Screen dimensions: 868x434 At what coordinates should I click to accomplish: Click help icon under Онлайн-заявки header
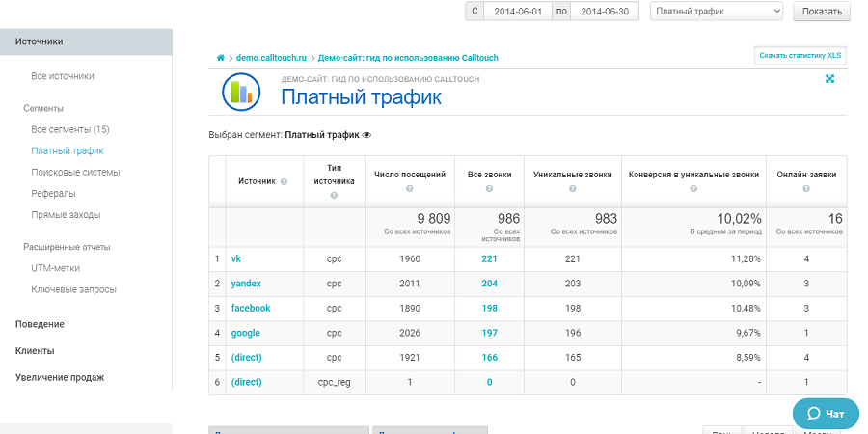point(806,189)
